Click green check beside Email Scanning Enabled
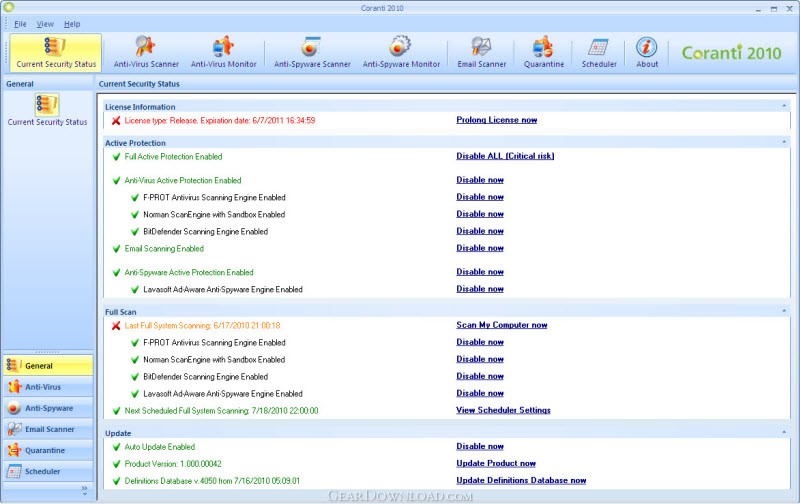The width and height of the screenshot is (800, 504). tap(116, 249)
